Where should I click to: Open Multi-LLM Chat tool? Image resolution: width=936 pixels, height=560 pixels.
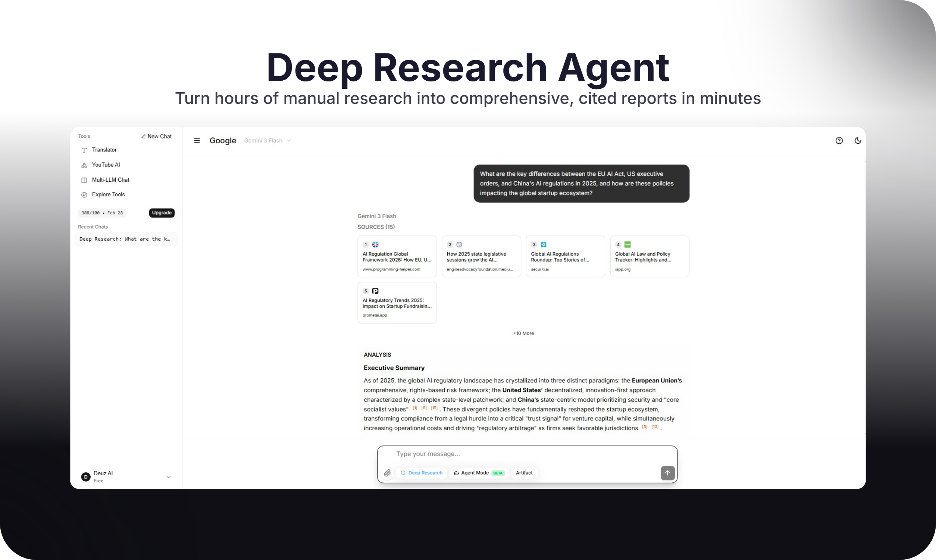(110, 180)
